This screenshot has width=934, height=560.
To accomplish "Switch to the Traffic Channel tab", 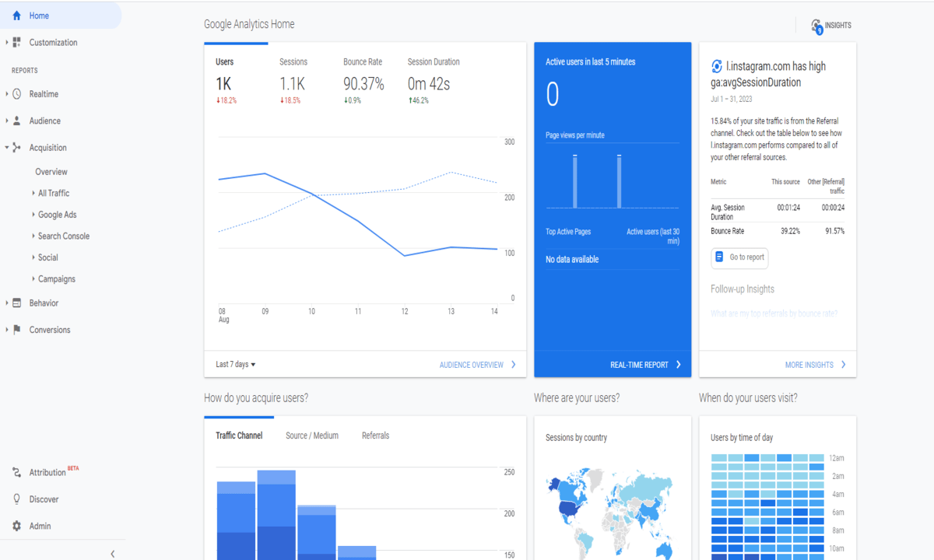I will pyautogui.click(x=239, y=436).
